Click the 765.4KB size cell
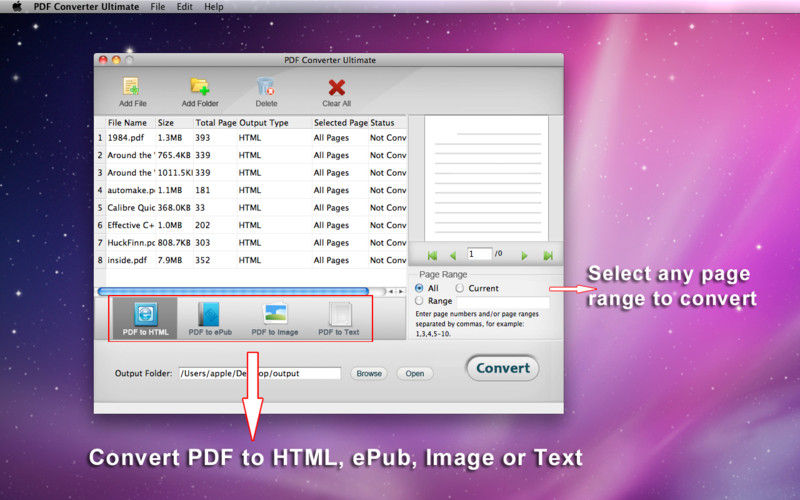The image size is (800, 500). (x=174, y=155)
